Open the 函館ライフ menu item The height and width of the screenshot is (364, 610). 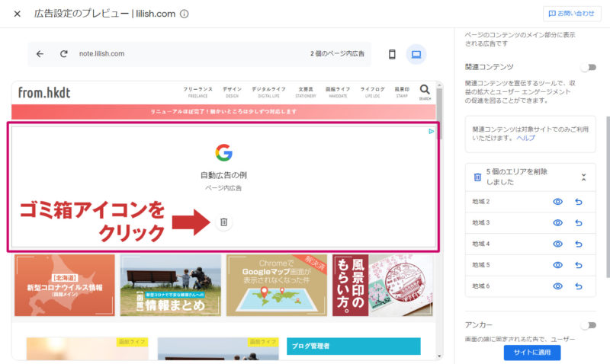coord(338,92)
